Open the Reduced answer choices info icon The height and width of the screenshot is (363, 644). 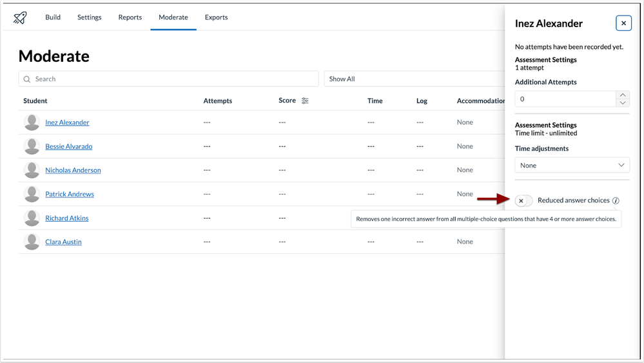coord(616,201)
